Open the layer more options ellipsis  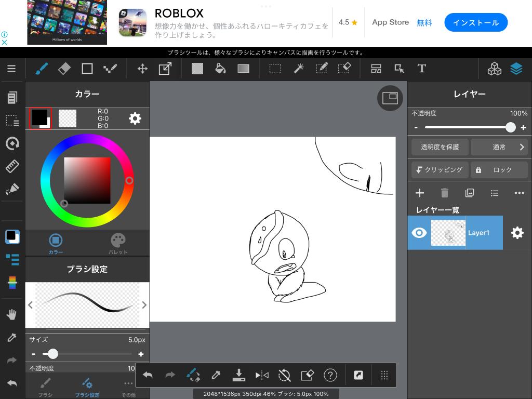(519, 193)
